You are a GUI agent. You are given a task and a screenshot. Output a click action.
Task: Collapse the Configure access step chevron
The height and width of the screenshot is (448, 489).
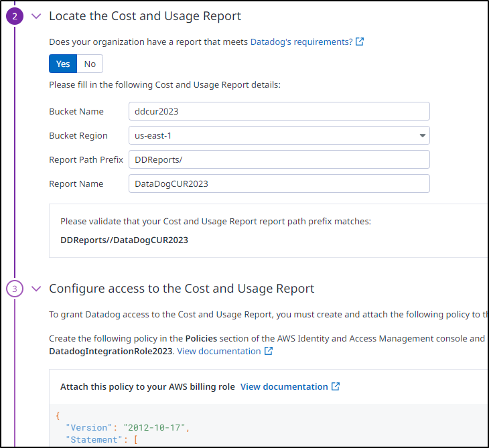coord(36,289)
